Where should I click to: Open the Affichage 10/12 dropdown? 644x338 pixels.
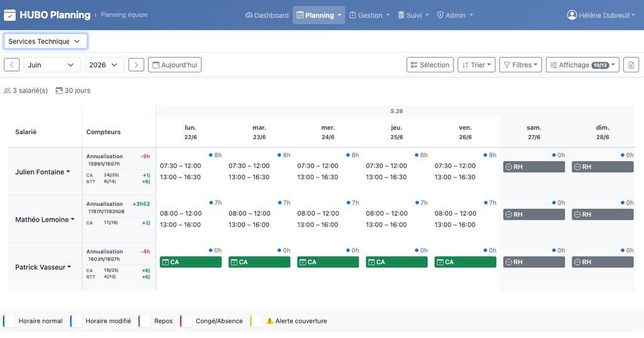pyautogui.click(x=582, y=65)
